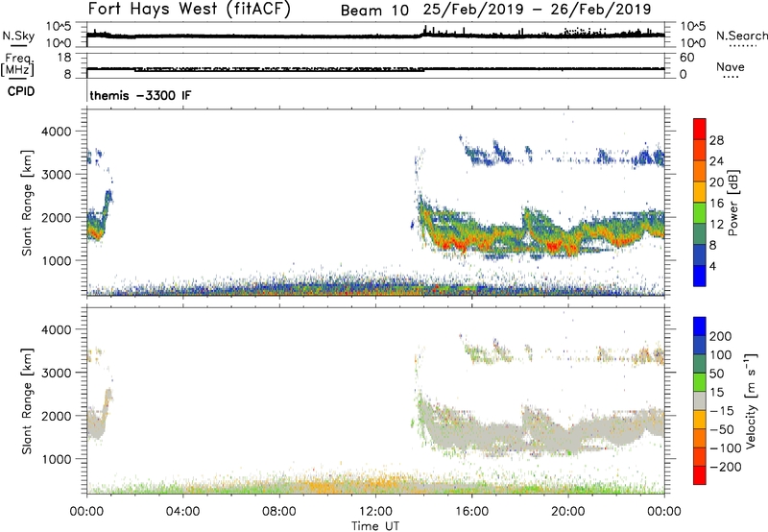This screenshot has width=768, height=532.
Task: Click the '16:00' time tick label
Action: pyautogui.click(x=471, y=512)
